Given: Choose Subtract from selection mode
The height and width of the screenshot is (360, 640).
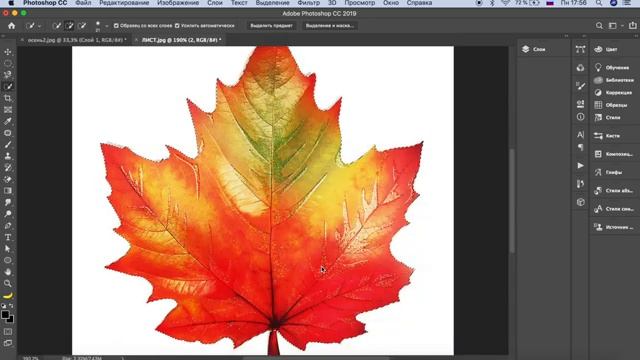Looking at the screenshot, I should 82,26.
